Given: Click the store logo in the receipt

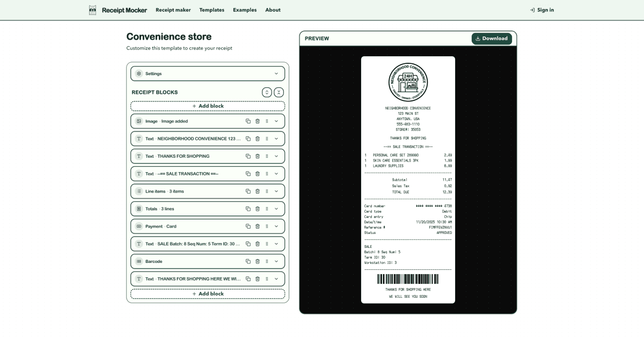Looking at the screenshot, I should [408, 82].
